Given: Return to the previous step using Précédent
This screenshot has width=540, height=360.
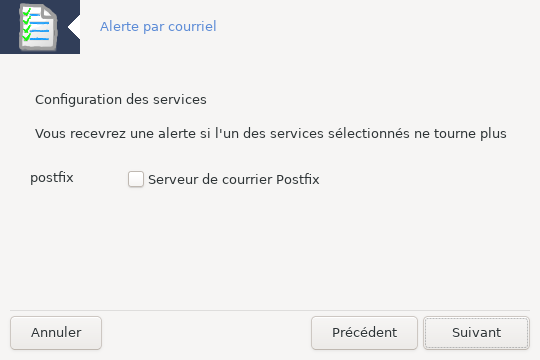Looking at the screenshot, I should pos(364,333).
